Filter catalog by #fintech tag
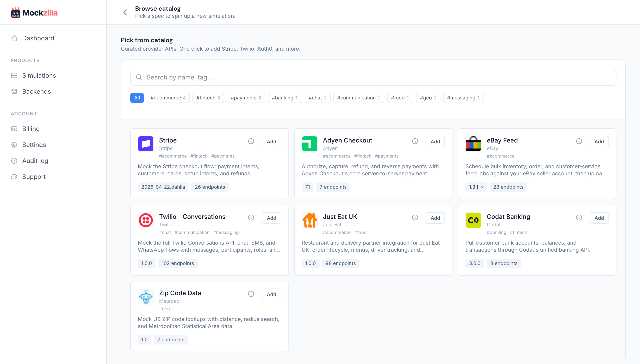The height and width of the screenshot is (364, 640). pos(208,98)
